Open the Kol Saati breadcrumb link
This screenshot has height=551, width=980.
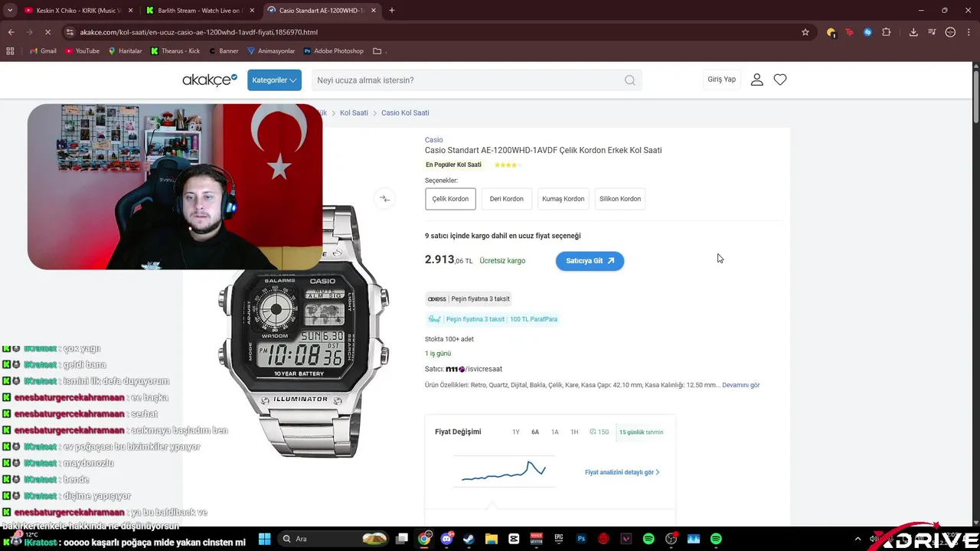(x=354, y=112)
